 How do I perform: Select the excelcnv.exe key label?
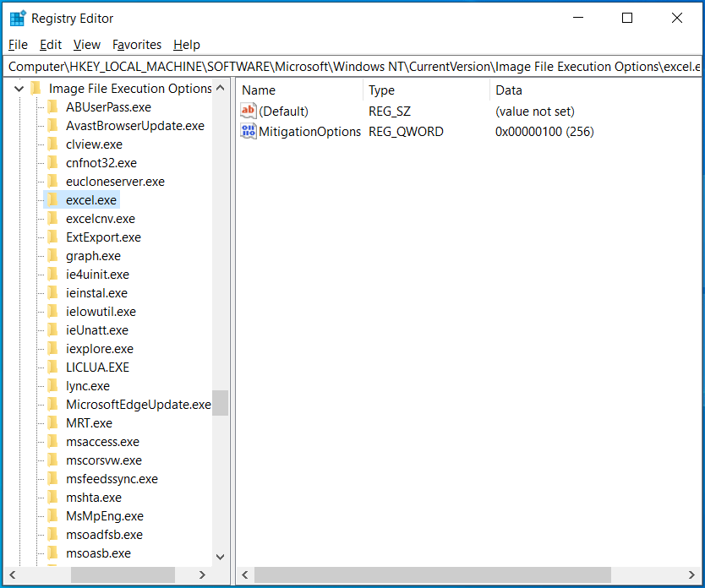[101, 218]
